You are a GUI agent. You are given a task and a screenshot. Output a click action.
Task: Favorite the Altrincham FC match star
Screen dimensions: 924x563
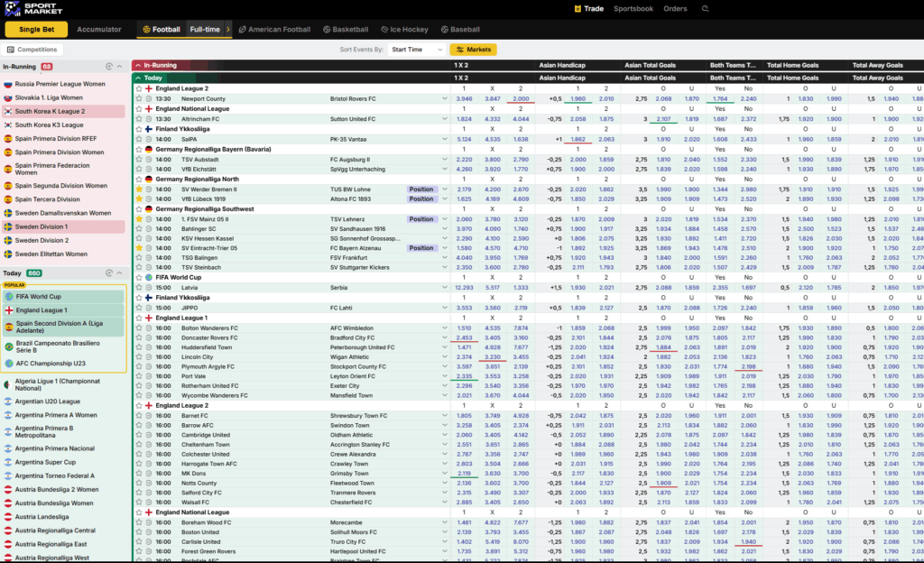point(138,119)
